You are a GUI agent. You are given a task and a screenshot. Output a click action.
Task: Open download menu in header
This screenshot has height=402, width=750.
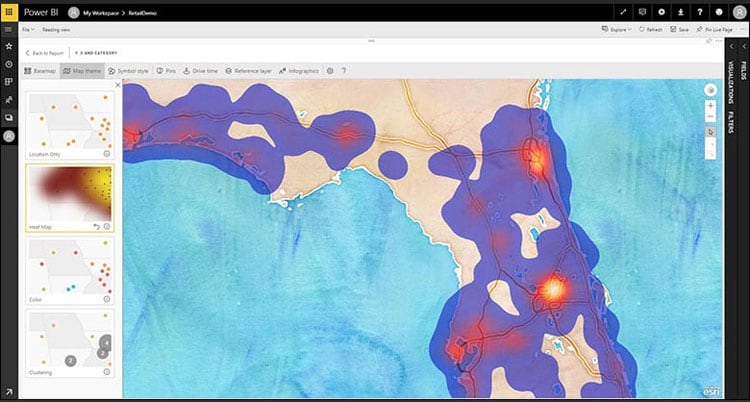681,12
